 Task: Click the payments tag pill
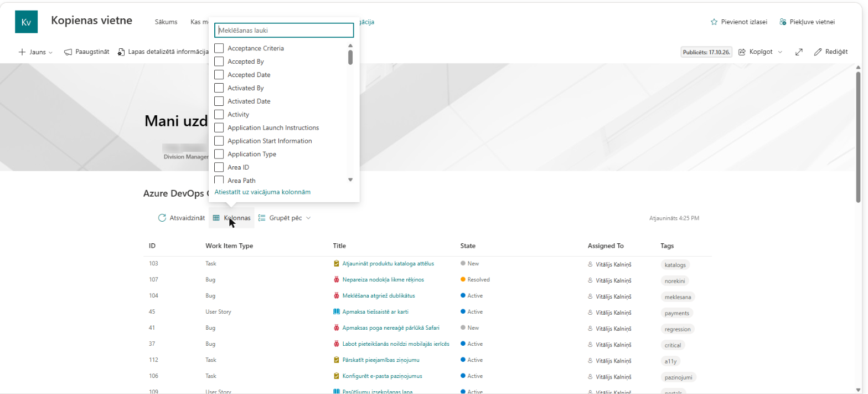(x=677, y=313)
